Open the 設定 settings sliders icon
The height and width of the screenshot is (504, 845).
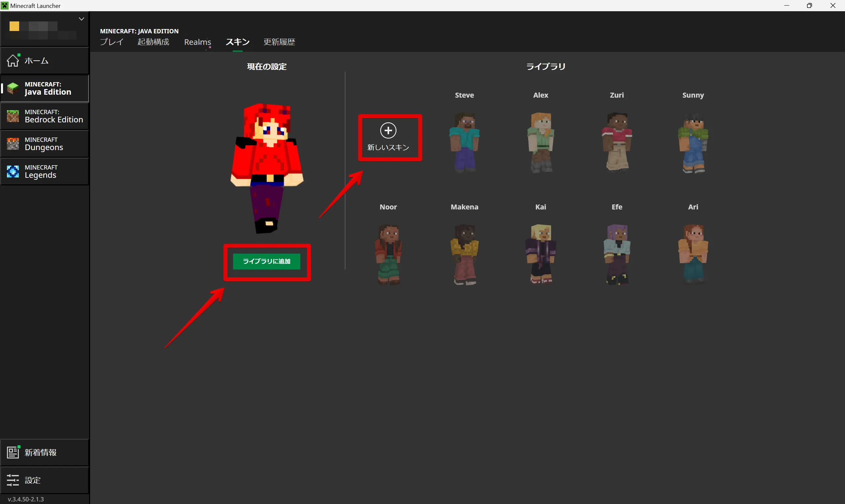[13, 480]
